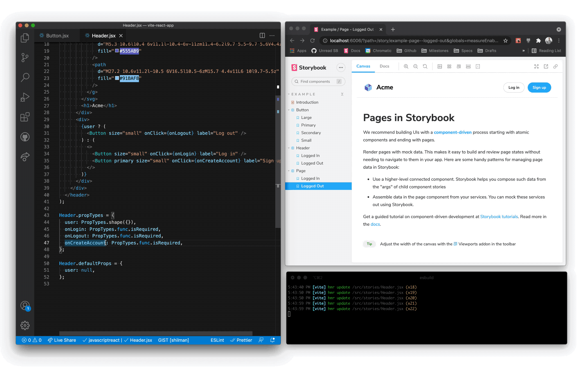Open the Storybook backgrounds picker
Image resolution: width=588 pixels, height=370 pixels.
coord(440,66)
